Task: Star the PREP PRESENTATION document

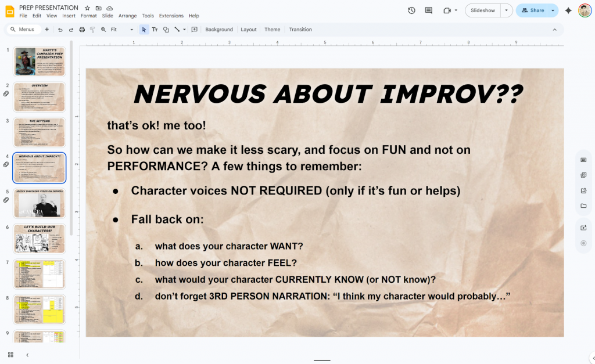Action: pyautogui.click(x=87, y=8)
